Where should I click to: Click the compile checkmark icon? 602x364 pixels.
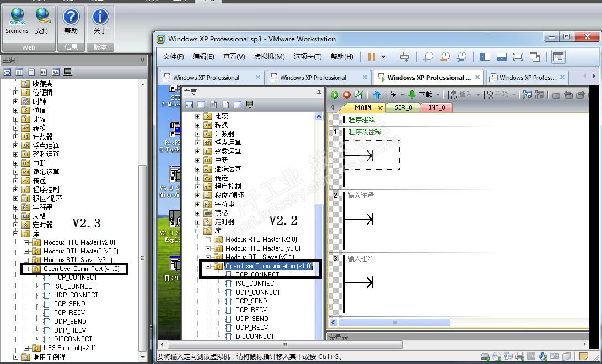359,94
